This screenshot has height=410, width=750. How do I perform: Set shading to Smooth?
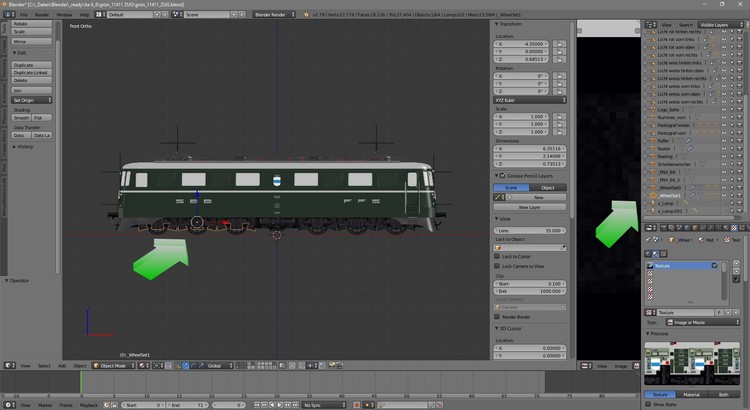click(22, 118)
